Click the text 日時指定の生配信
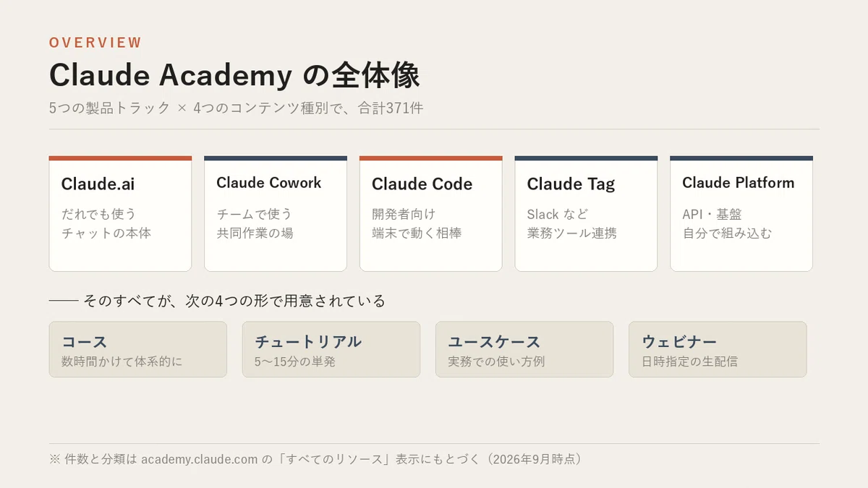The width and height of the screenshot is (868, 488). tap(690, 361)
